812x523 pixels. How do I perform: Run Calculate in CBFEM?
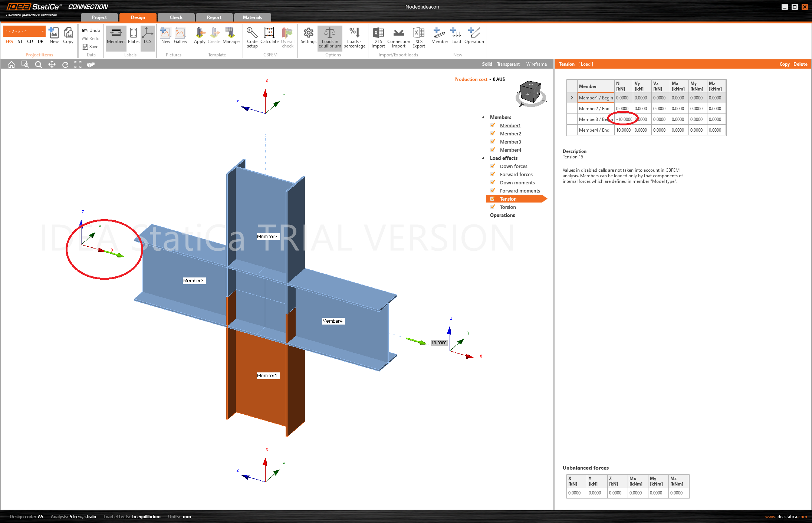pyautogui.click(x=269, y=35)
